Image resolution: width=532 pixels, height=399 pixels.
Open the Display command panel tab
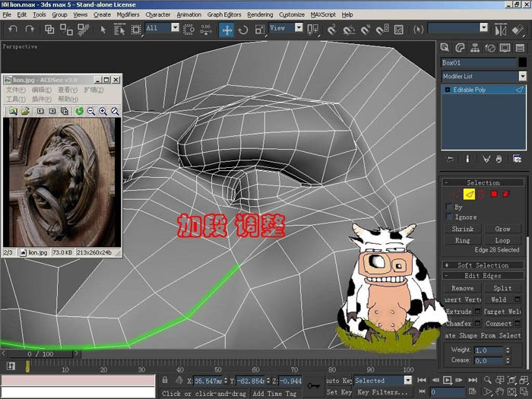click(x=505, y=48)
